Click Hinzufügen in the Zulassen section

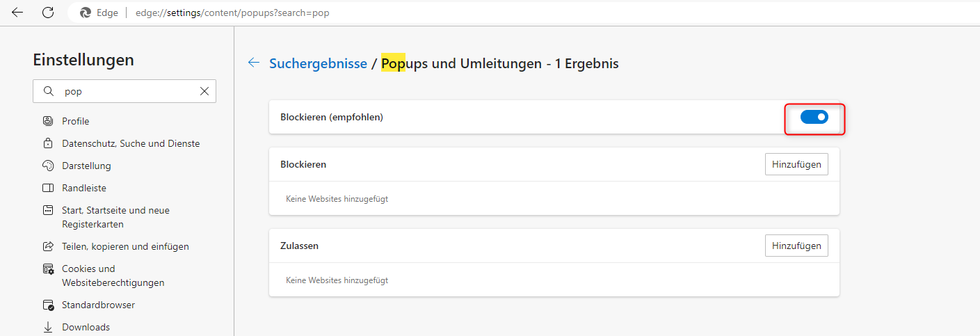click(x=796, y=246)
